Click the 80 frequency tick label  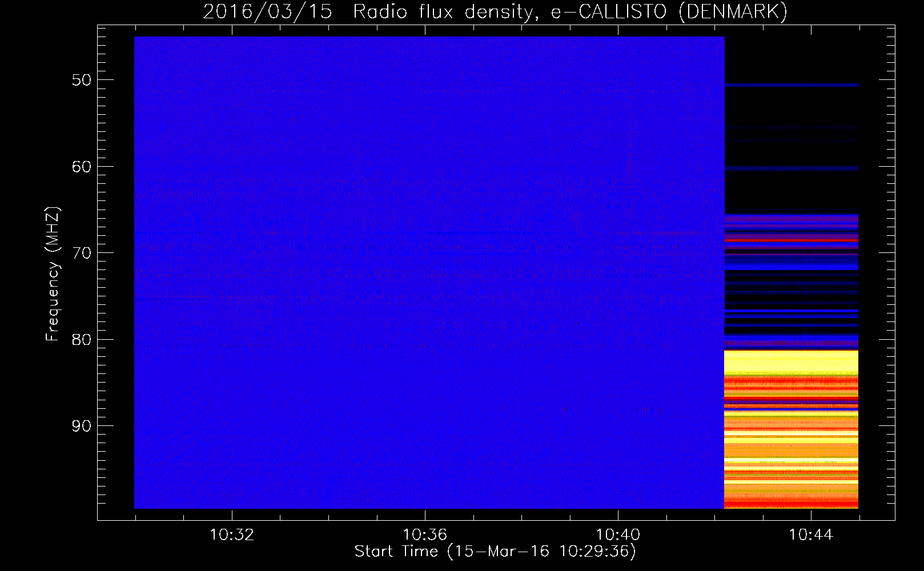pyautogui.click(x=82, y=340)
